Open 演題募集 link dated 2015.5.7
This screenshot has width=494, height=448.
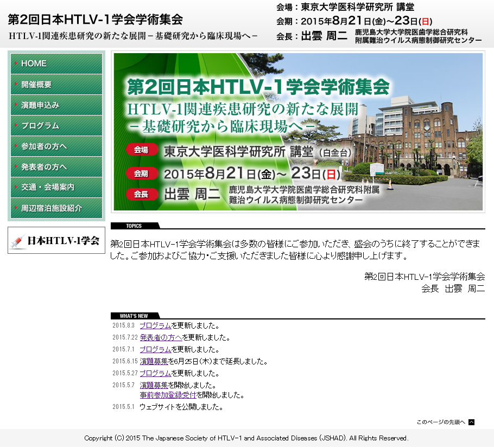154,385
